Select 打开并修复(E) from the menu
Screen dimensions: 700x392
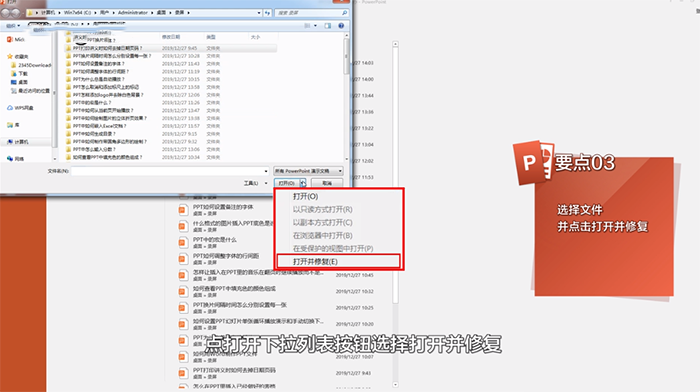tap(338, 261)
